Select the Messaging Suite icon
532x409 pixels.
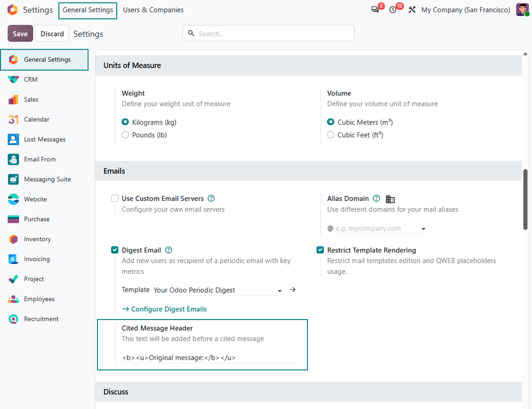tap(13, 179)
